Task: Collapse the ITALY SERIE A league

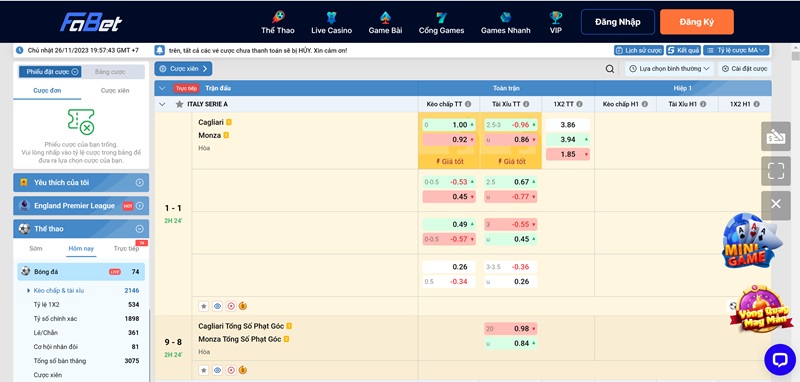Action: point(162,104)
